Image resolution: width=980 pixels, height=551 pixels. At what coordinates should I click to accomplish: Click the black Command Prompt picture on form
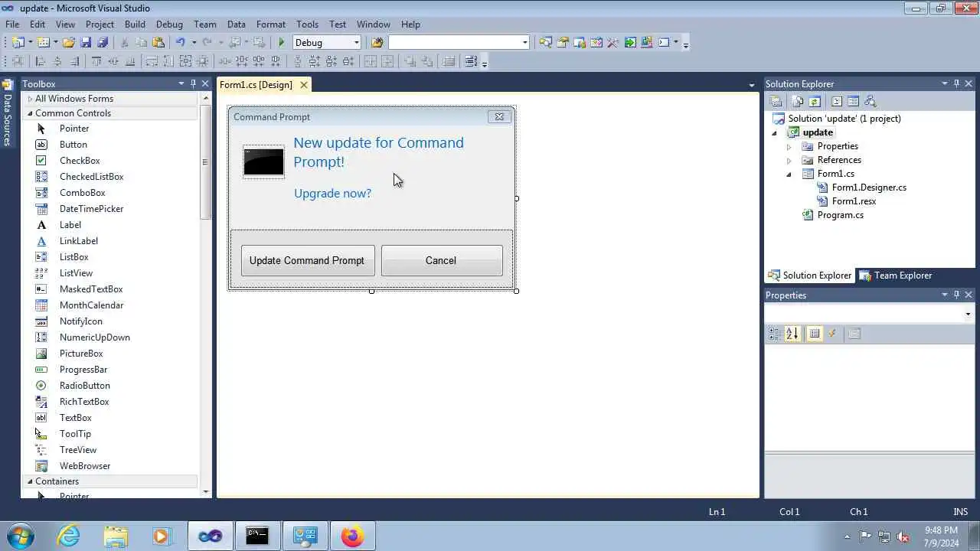click(263, 161)
